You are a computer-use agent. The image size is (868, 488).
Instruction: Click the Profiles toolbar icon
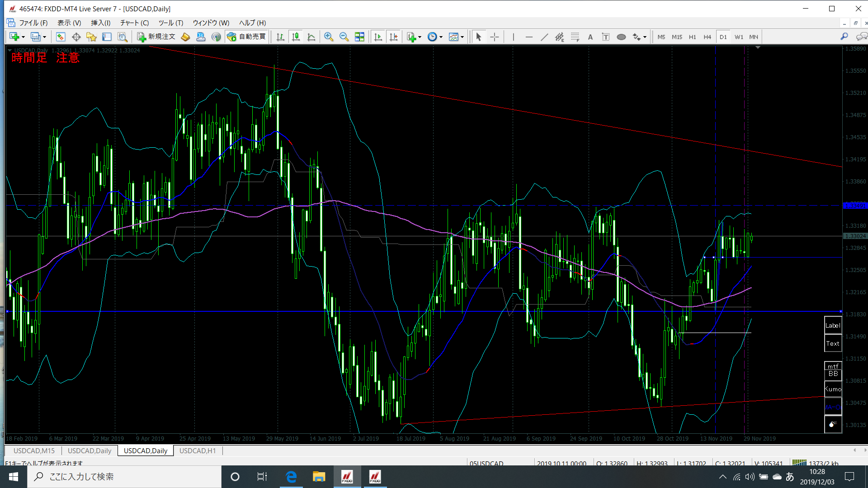pyautogui.click(x=35, y=37)
